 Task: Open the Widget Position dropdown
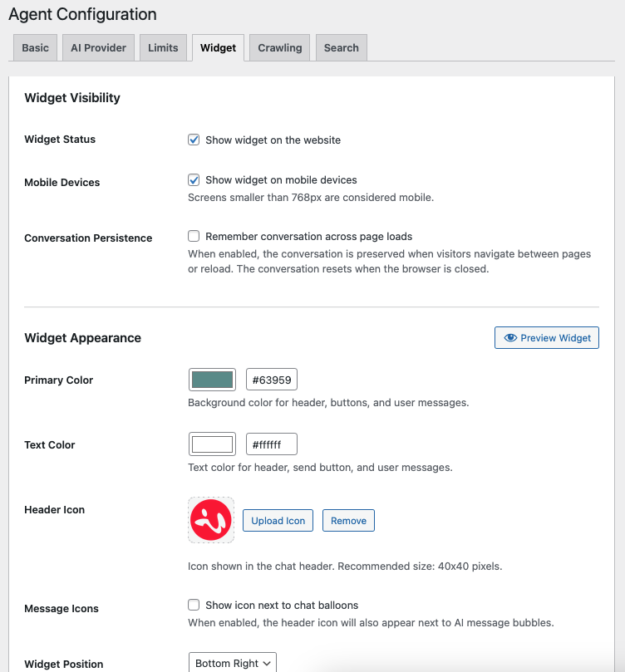click(233, 663)
